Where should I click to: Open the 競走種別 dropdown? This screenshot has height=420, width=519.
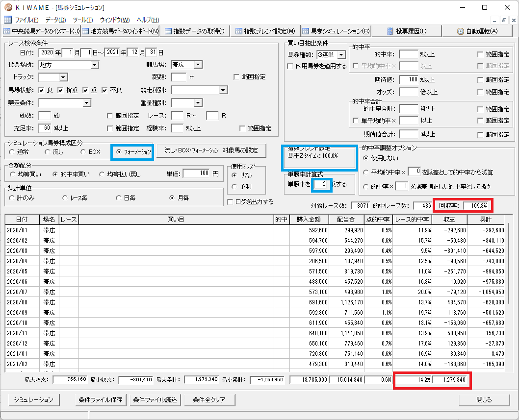[x=223, y=90]
